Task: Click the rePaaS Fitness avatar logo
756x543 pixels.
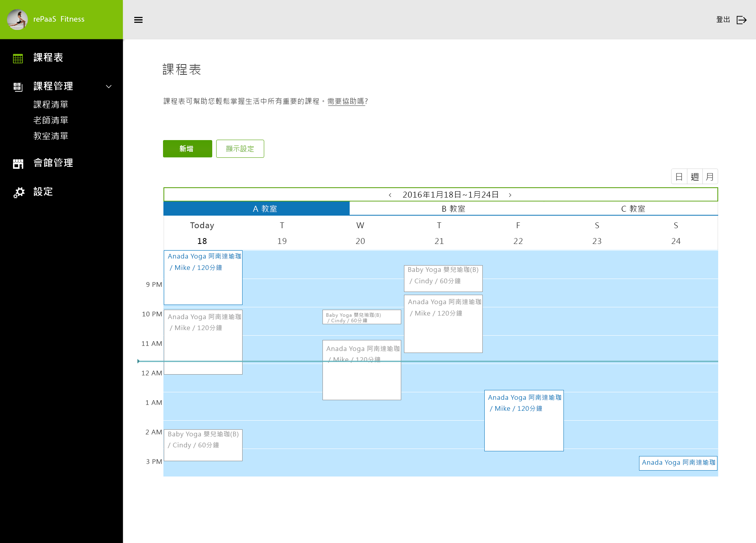Action: pos(17,19)
